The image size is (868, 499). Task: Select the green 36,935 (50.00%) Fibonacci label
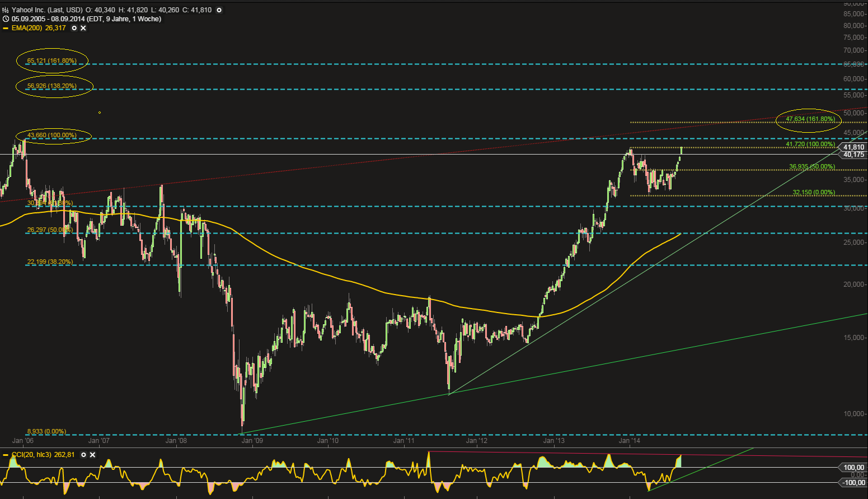pyautogui.click(x=812, y=166)
